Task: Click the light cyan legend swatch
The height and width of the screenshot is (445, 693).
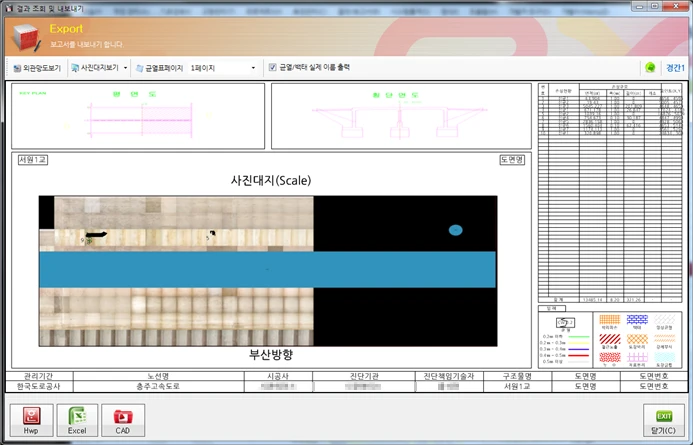Action: click(664, 358)
